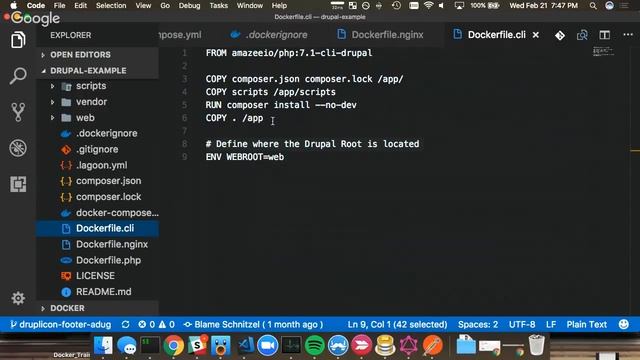The width and height of the screenshot is (640, 360).
Task: Open the Extensions view in activity bar
Action: coord(18,184)
